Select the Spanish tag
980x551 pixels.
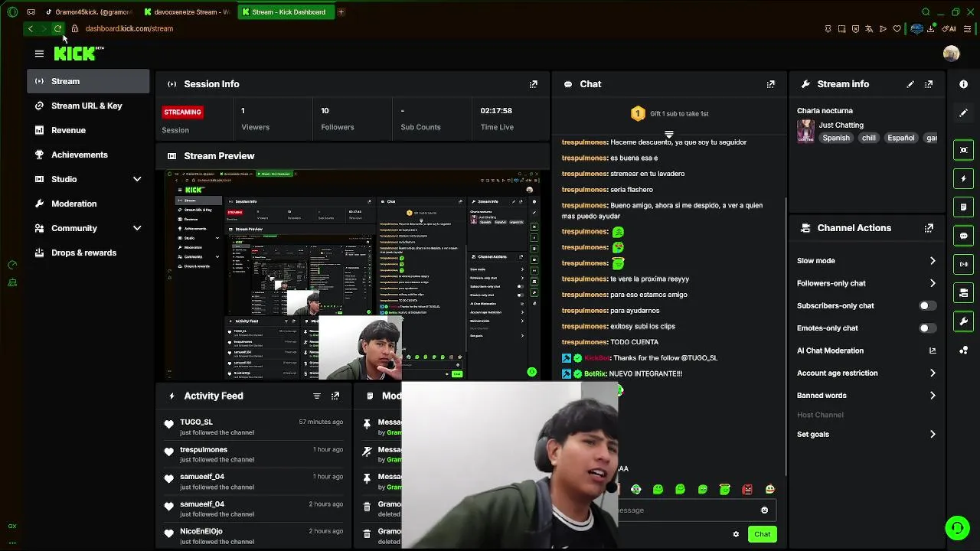pos(836,138)
